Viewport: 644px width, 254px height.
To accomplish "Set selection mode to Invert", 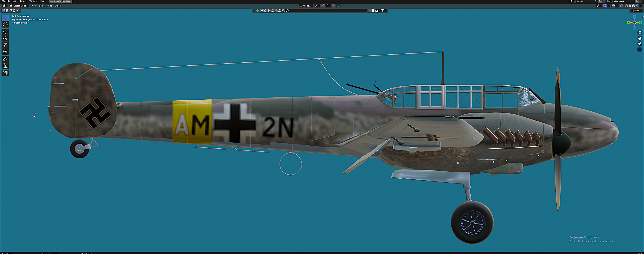I will click(14, 11).
